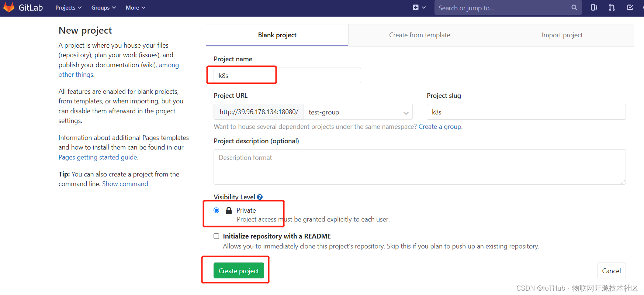The image size is (644, 295).
Task: Click the GitLab wordmark text
Action: coord(31,8)
